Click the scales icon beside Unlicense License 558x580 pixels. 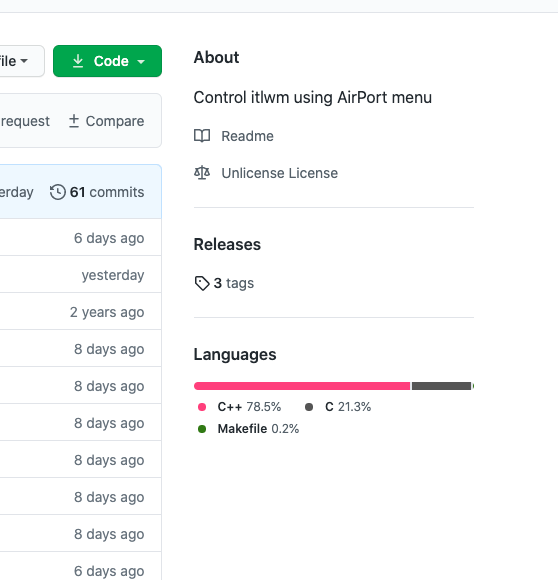tap(202, 173)
